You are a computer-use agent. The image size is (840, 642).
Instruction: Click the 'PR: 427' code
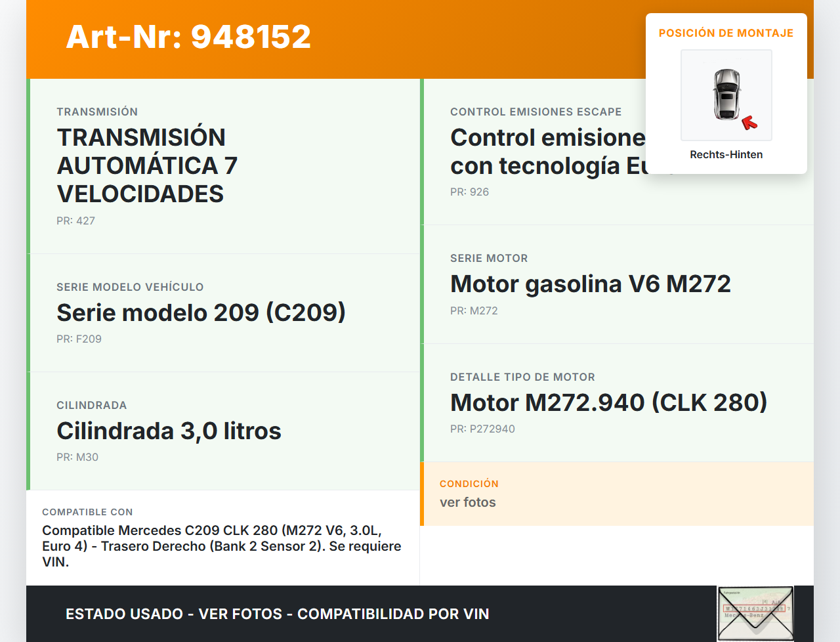tap(75, 221)
